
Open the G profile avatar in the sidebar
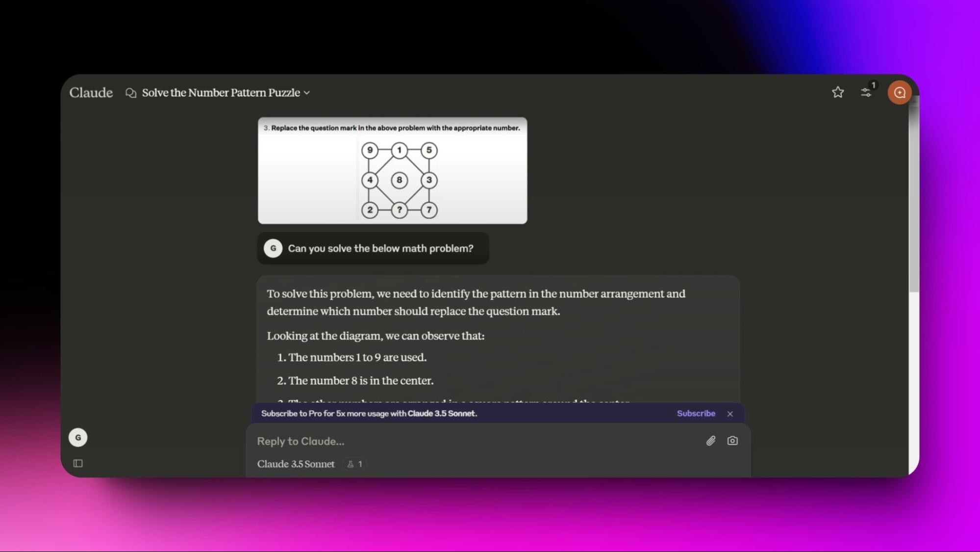[78, 438]
